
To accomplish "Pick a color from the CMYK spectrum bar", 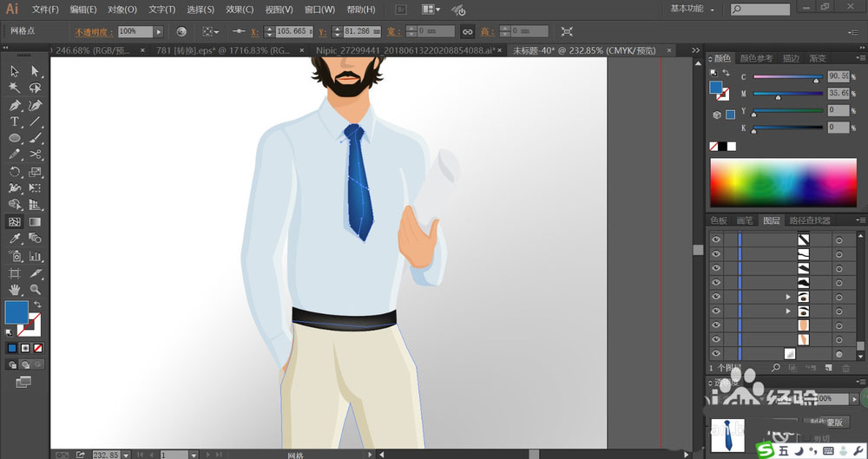I will tap(783, 183).
